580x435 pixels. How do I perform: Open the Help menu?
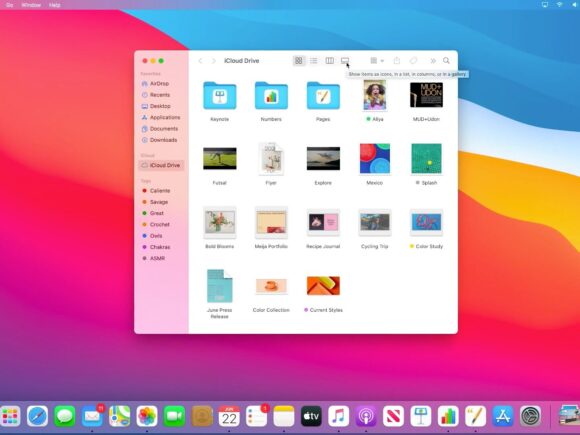(54, 5)
